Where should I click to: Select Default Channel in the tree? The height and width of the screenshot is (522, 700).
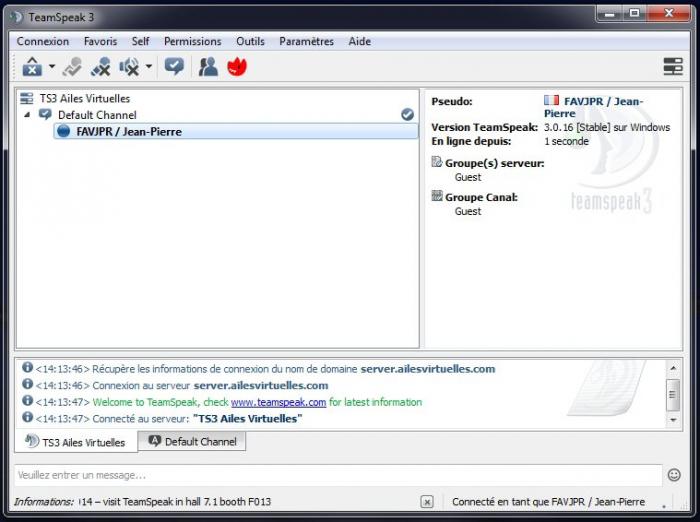(97, 115)
